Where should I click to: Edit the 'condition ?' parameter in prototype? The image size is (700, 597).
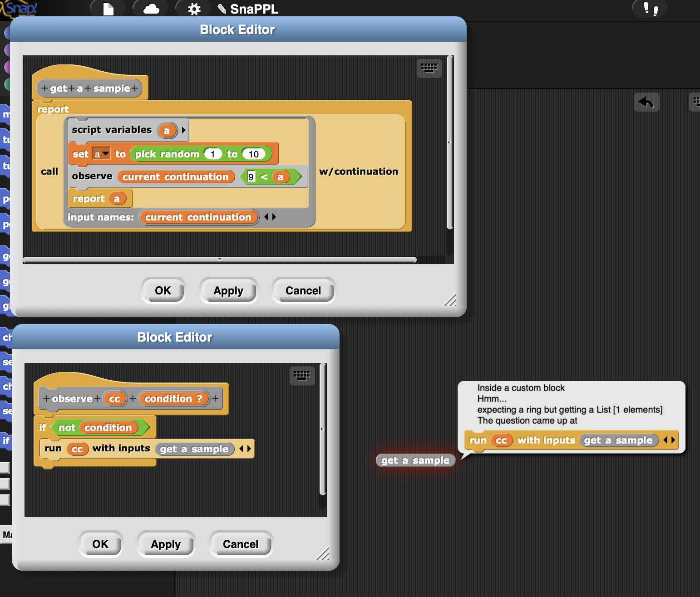click(174, 399)
